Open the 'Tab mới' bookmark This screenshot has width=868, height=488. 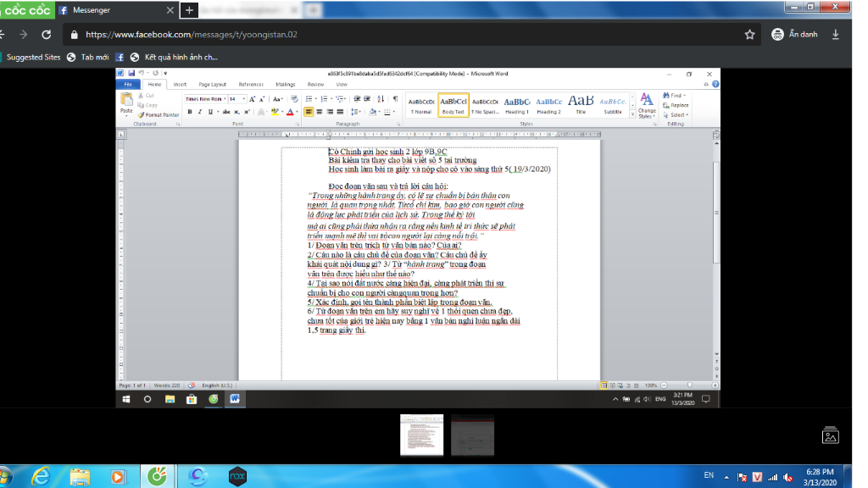click(88, 57)
